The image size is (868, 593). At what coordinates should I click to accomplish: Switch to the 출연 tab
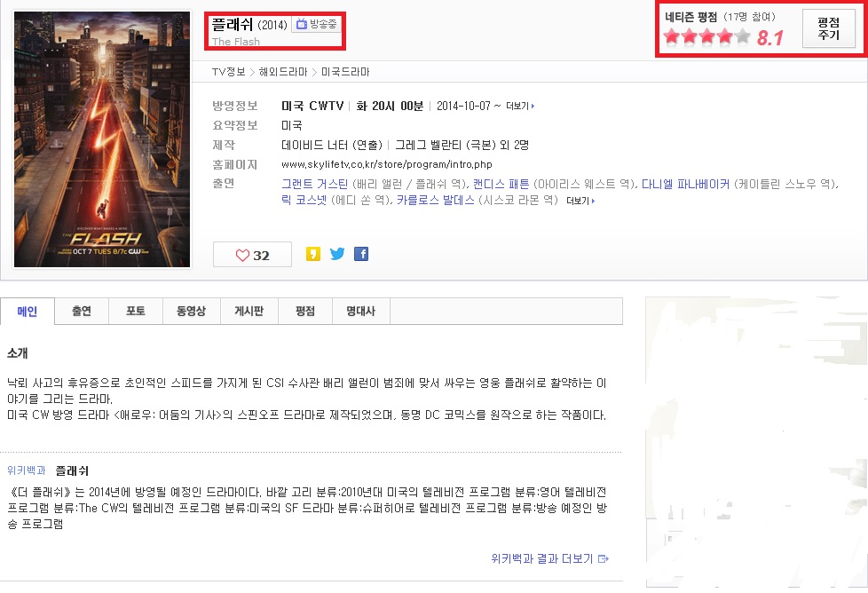point(81,312)
